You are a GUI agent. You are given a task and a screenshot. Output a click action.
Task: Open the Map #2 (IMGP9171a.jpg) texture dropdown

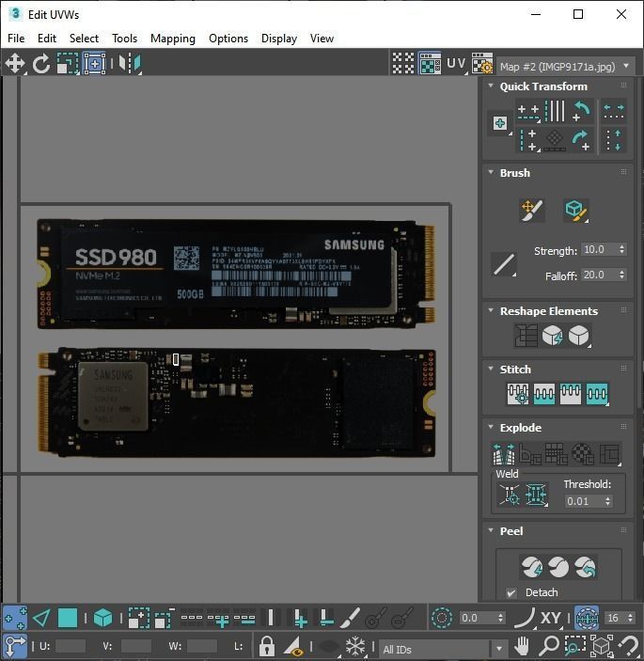pos(566,67)
